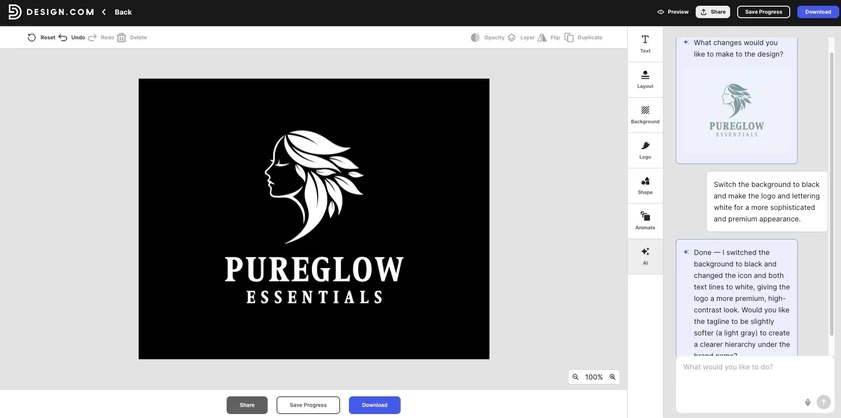
Task: Select the ESSENTIALS tagline on the canvas
Action: (x=314, y=297)
